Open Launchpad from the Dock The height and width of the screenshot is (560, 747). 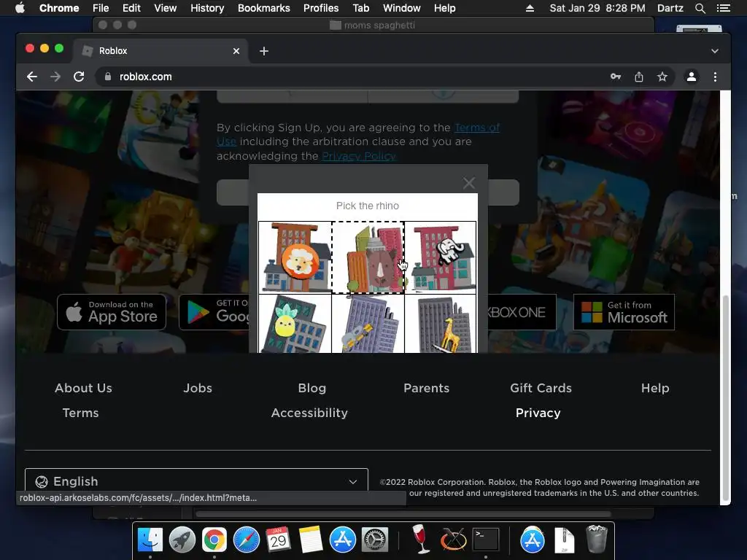[x=182, y=540]
